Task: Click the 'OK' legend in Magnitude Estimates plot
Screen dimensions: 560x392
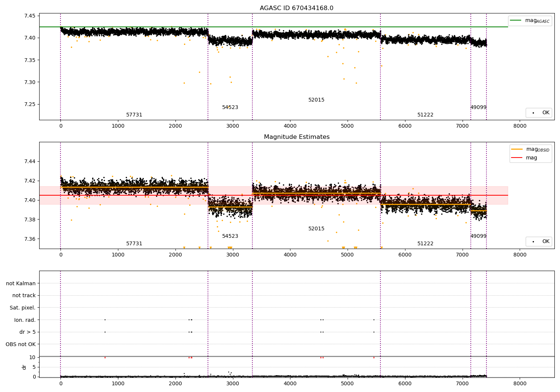Action: pyautogui.click(x=539, y=241)
